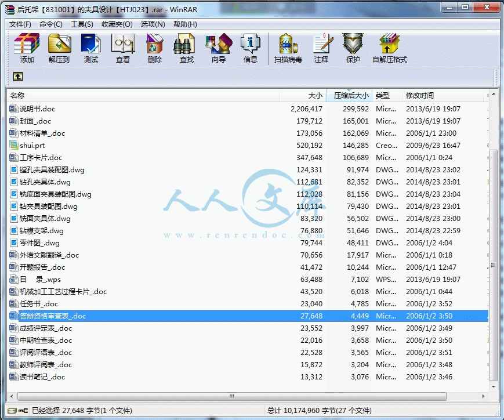
Task: Click the DWG icon of 镗孔夹具装配图.dwg
Action: point(14,169)
